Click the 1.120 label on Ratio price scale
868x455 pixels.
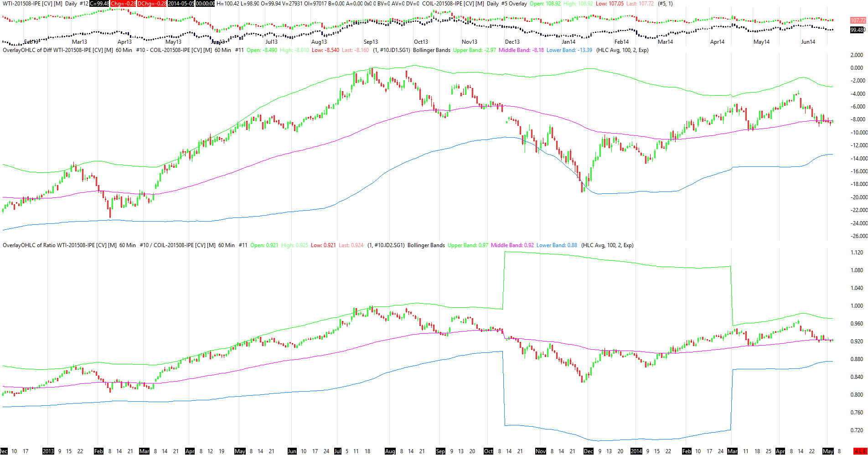857,253
